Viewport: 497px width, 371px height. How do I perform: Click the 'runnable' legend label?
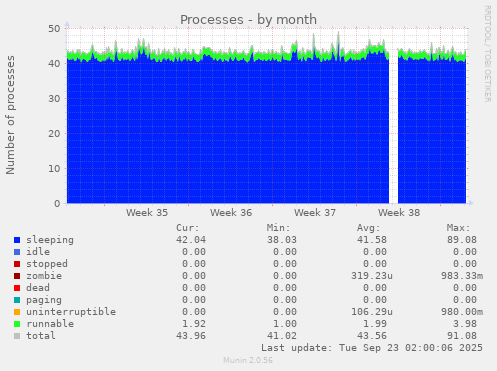click(x=50, y=324)
